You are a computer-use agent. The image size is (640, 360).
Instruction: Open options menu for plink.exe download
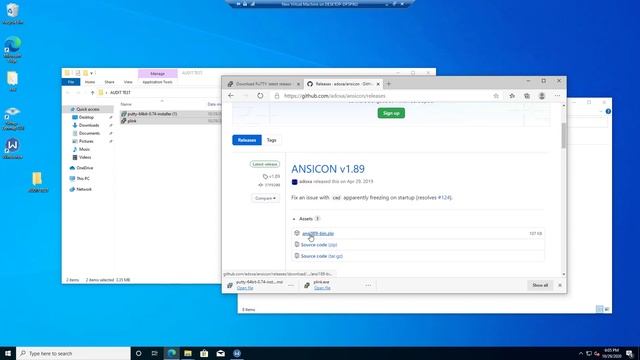(x=368, y=285)
